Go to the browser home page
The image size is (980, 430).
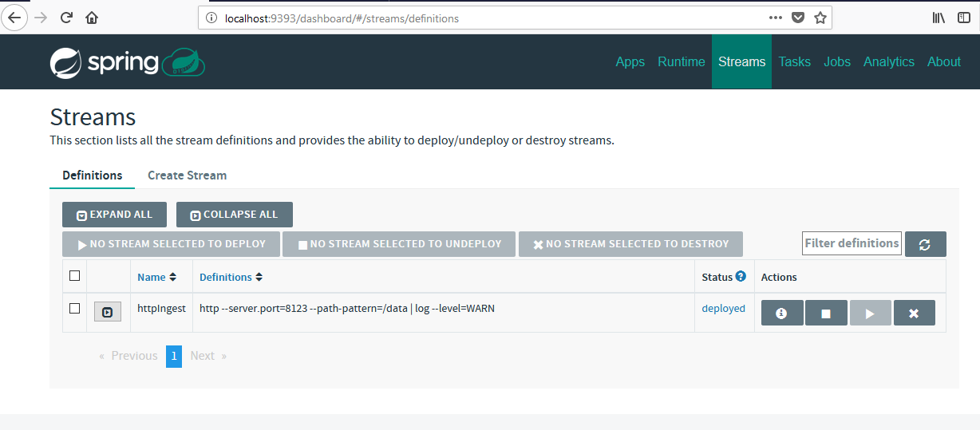pos(93,18)
